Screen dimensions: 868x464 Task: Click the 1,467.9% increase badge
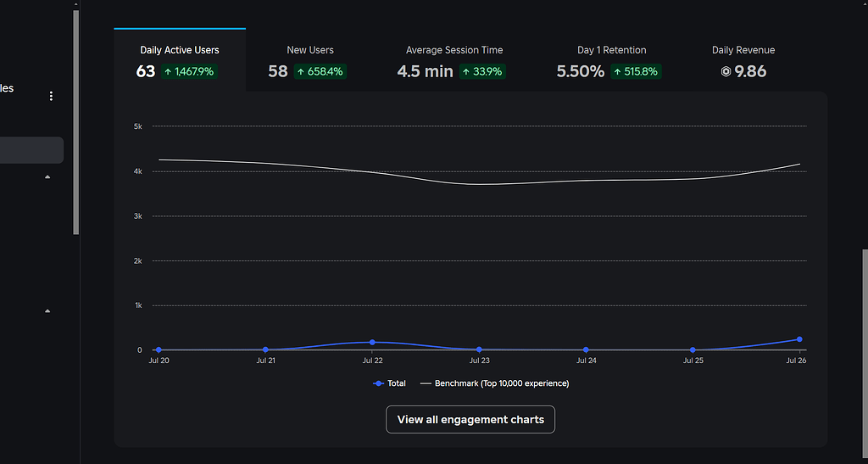[190, 72]
